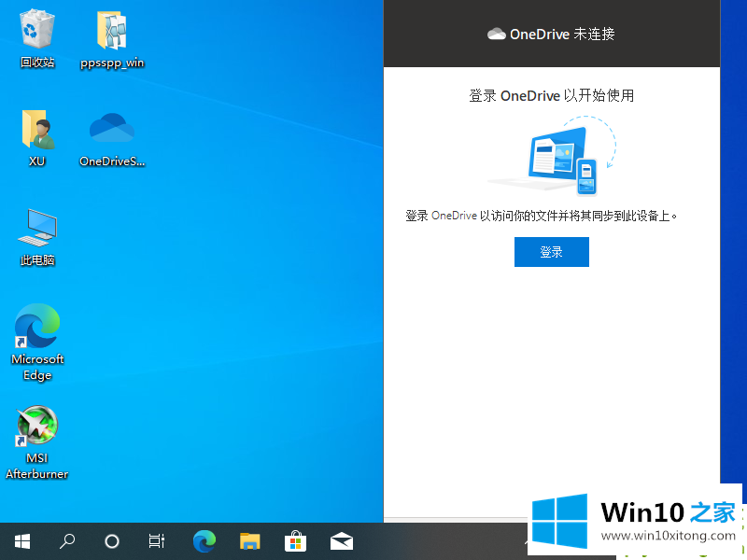
Task: Open This PC (此电脑) desktop icon
Action: coord(37,237)
